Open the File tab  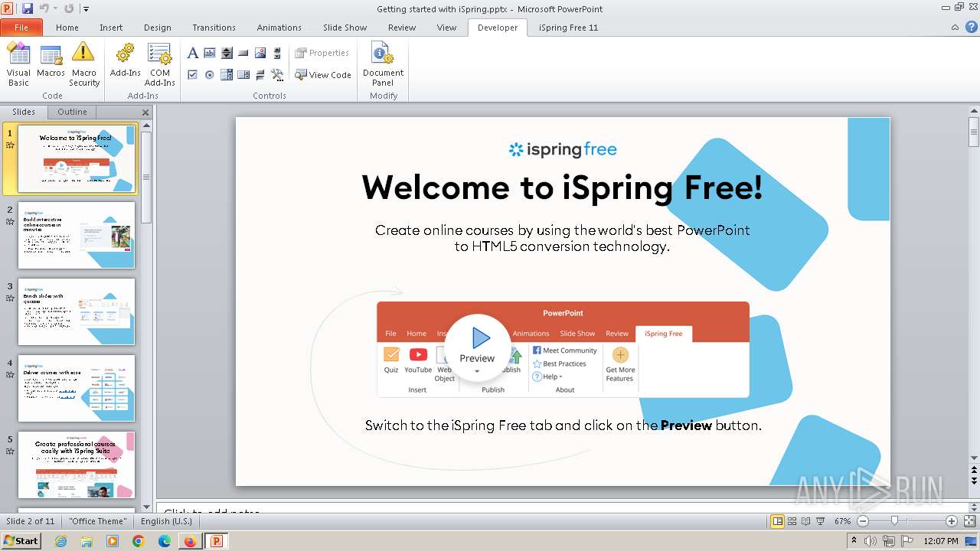[21, 28]
